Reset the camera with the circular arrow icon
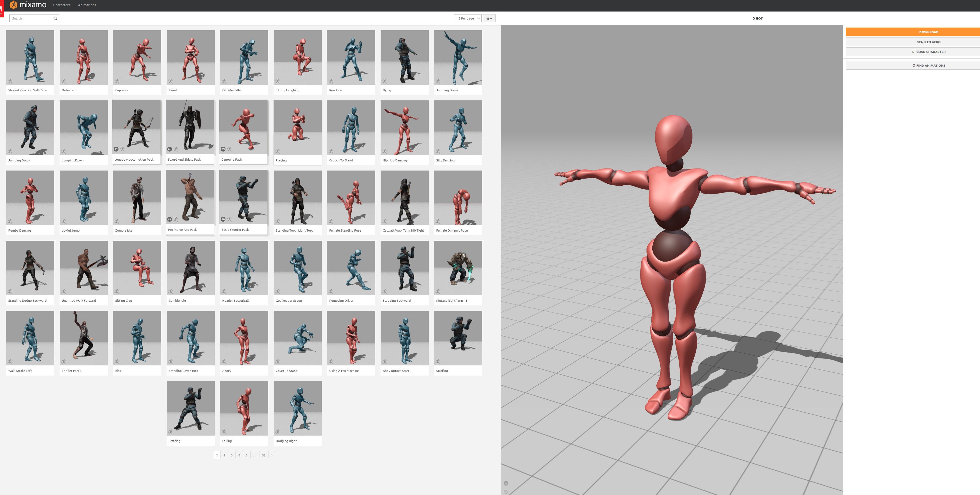Screen dimensions: 980x495 (x=506, y=492)
